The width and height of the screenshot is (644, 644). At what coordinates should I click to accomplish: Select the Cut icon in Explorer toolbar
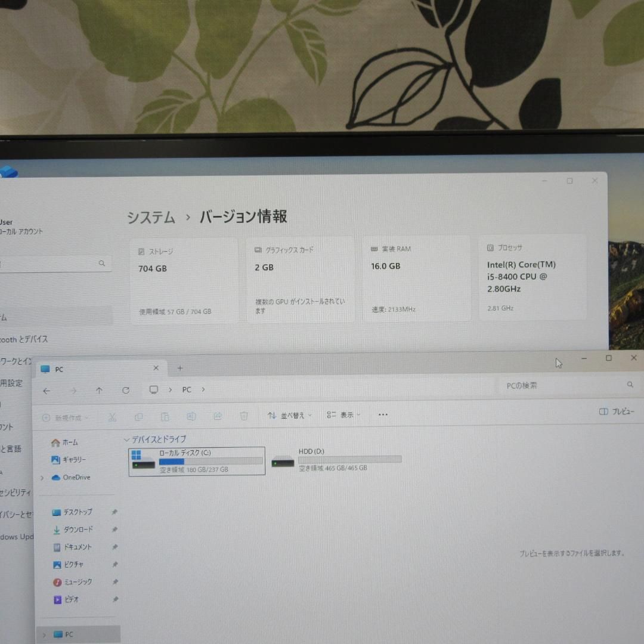click(112, 417)
